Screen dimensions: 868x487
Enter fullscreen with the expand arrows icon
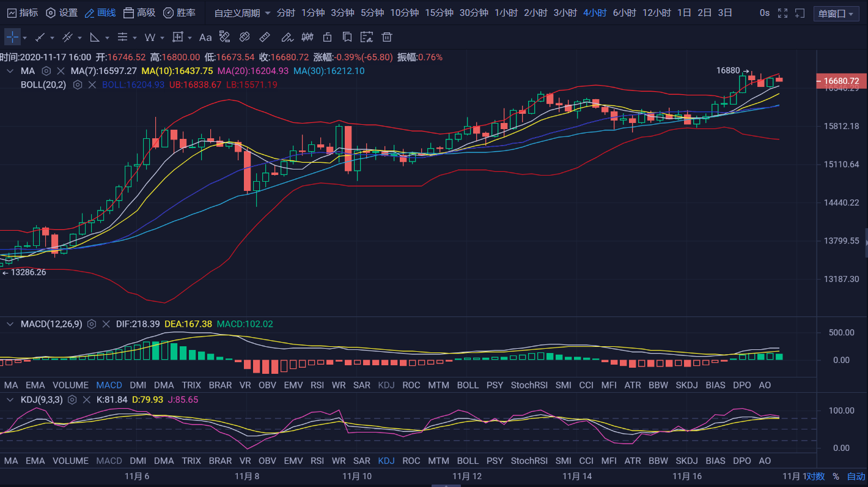click(x=782, y=13)
